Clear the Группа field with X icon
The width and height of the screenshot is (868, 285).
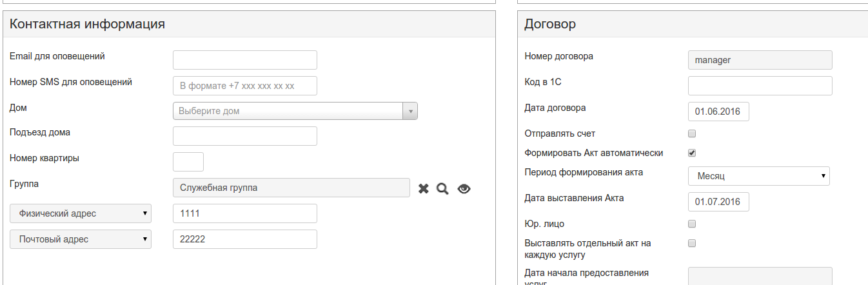point(424,188)
